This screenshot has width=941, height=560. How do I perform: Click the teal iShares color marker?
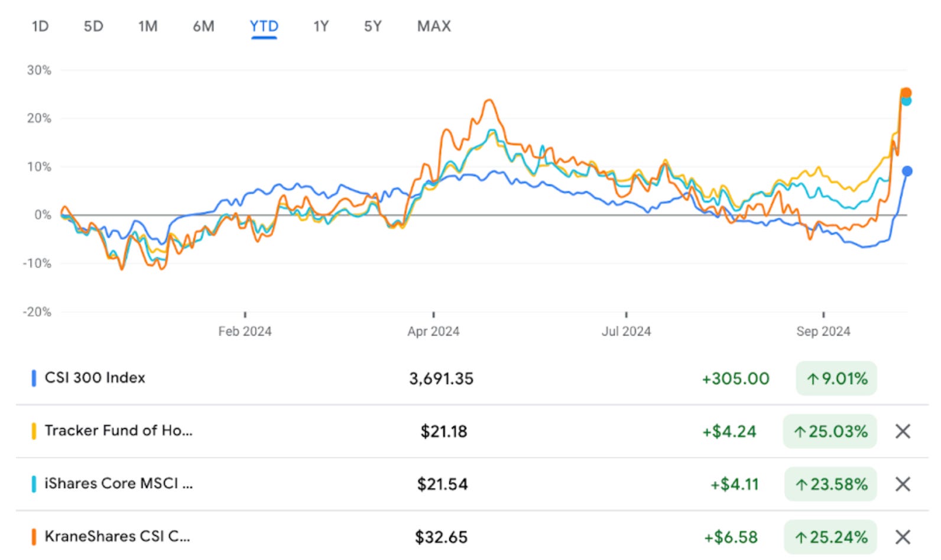coord(34,484)
